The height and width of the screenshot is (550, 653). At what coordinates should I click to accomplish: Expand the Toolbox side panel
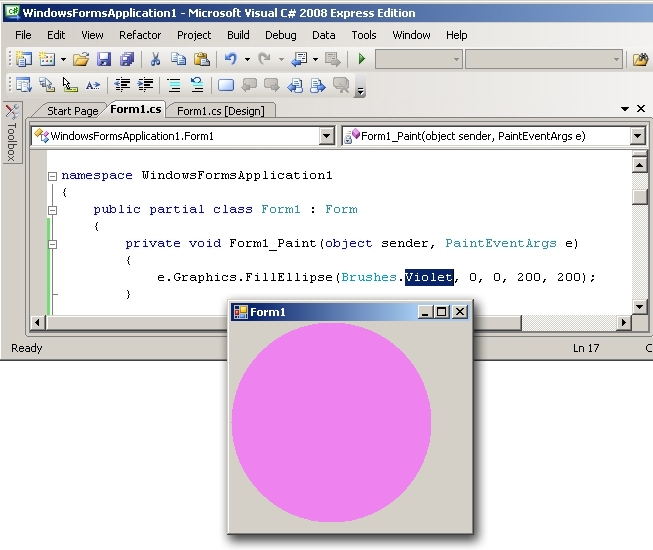(12, 132)
